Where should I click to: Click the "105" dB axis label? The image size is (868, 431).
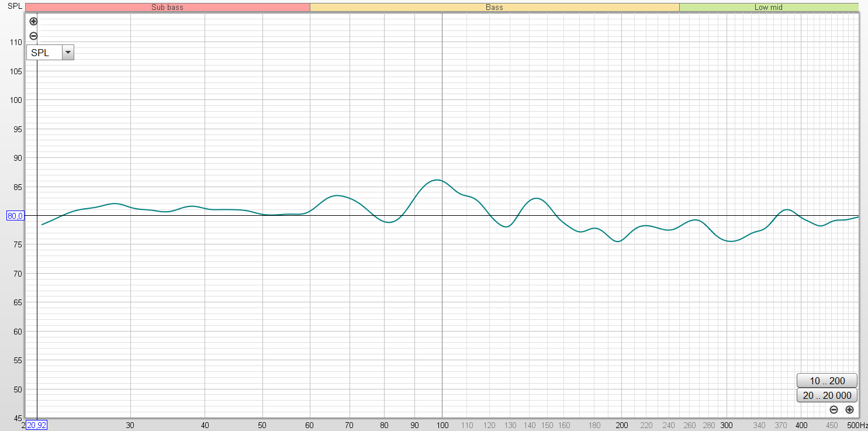coord(15,71)
